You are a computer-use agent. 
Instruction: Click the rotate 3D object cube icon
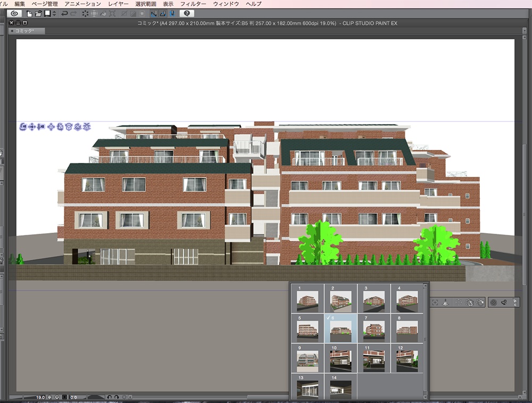(x=60, y=127)
